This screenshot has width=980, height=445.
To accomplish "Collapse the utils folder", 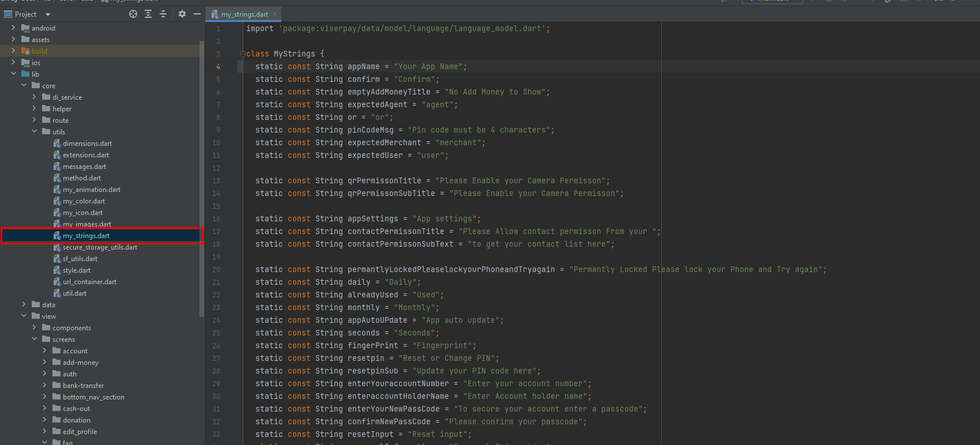I will (34, 131).
